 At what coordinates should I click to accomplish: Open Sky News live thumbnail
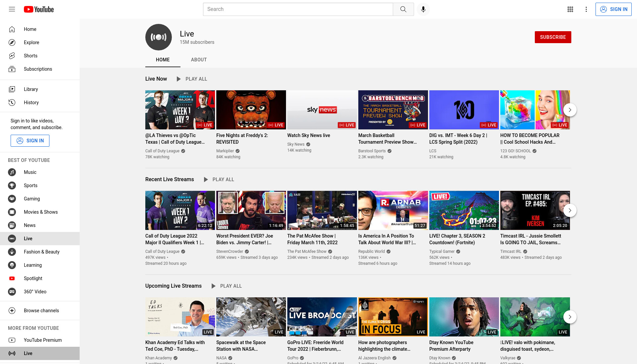pyautogui.click(x=322, y=110)
